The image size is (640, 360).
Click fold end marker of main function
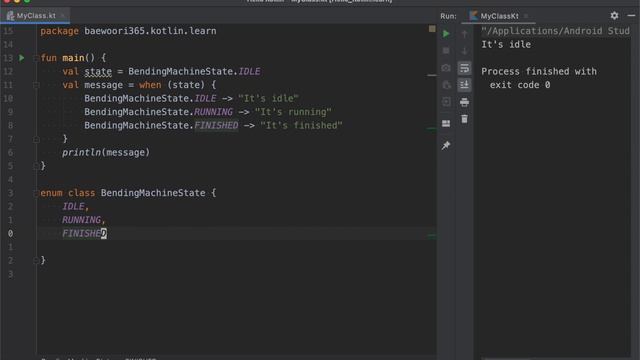click(36, 166)
